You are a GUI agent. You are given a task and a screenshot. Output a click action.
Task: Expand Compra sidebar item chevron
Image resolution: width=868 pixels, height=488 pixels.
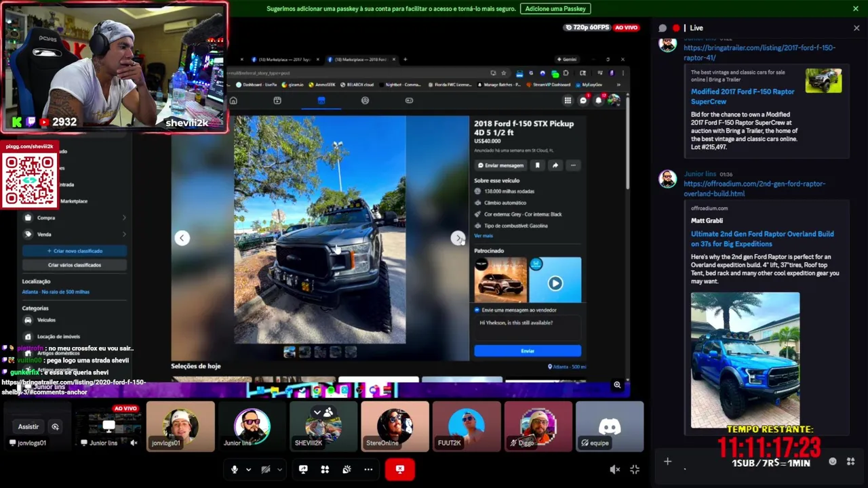[x=124, y=218]
